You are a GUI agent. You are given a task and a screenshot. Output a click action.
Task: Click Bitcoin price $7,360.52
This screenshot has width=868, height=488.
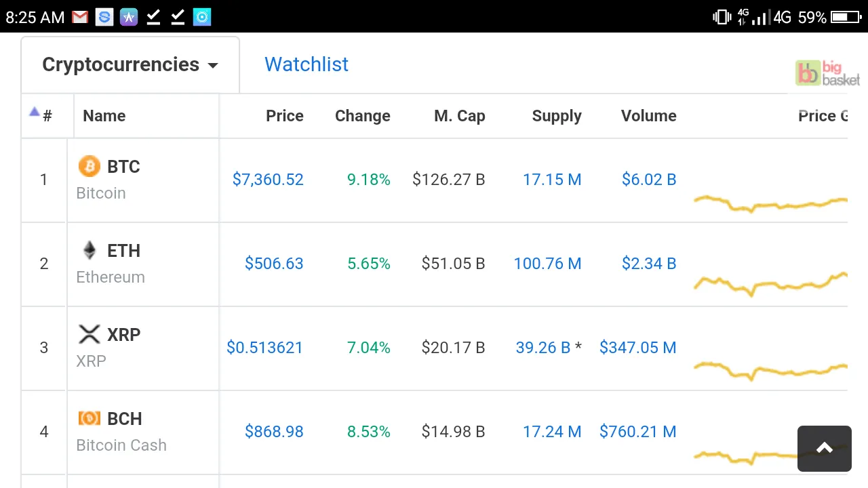(268, 180)
